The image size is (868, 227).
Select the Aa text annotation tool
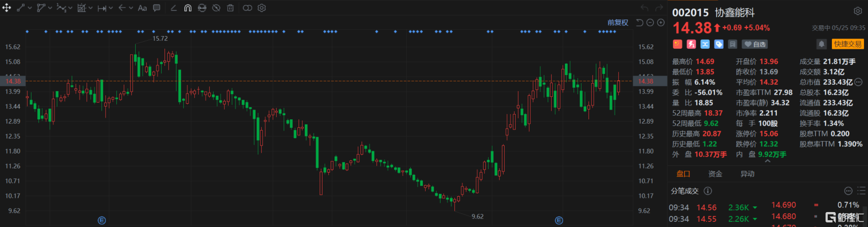tap(142, 8)
